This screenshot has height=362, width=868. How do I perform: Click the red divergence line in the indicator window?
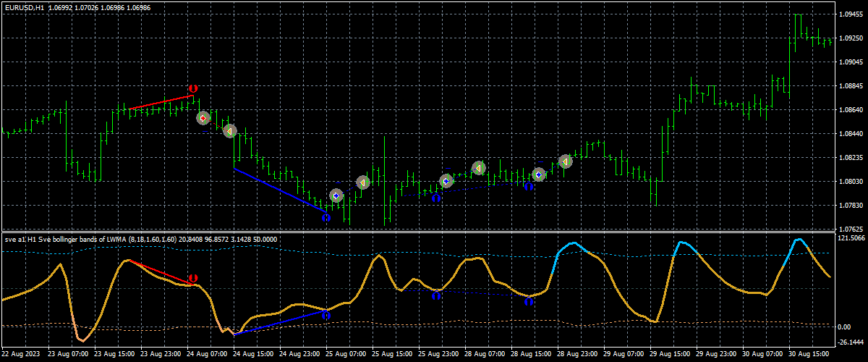pos(159,272)
